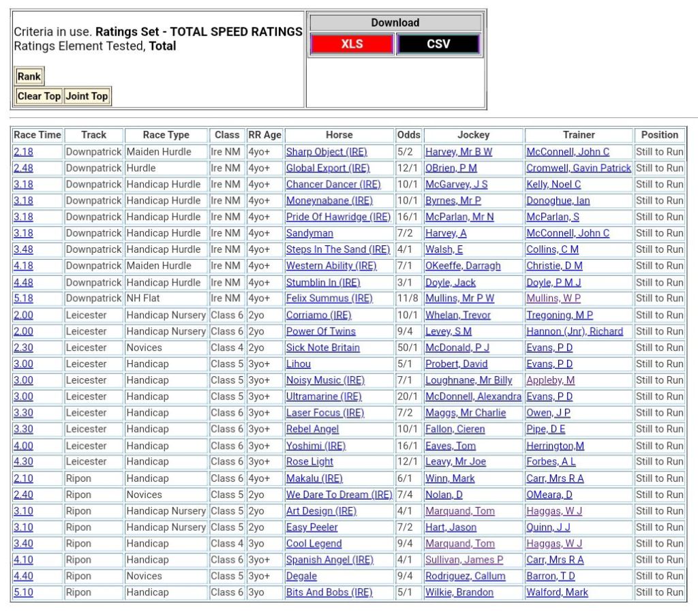Open jockey Rodriguez, Callum page
This screenshot has height=616, width=698.
click(465, 576)
